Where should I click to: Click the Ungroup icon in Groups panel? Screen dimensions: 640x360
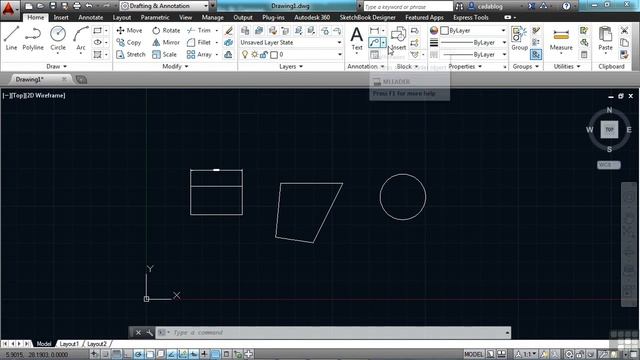(536, 31)
